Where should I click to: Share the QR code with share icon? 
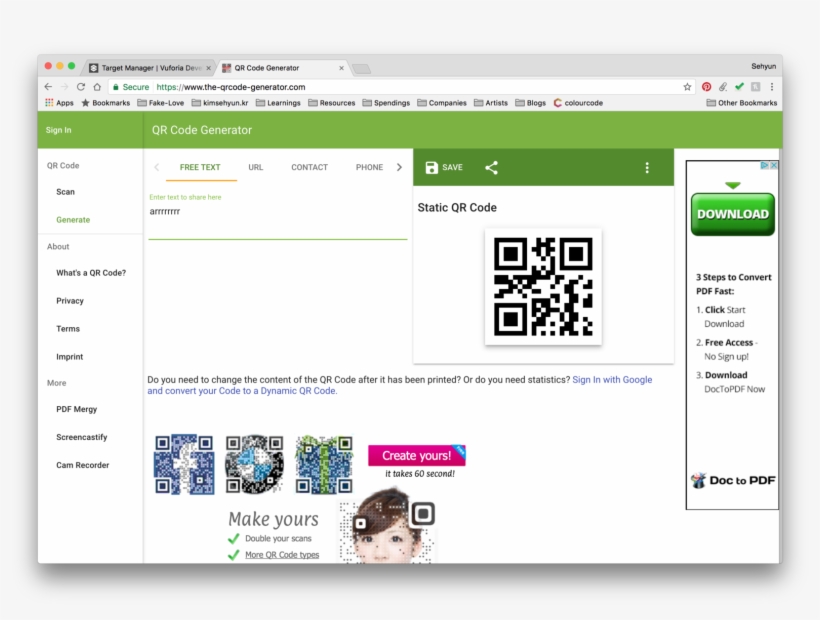pyautogui.click(x=492, y=167)
